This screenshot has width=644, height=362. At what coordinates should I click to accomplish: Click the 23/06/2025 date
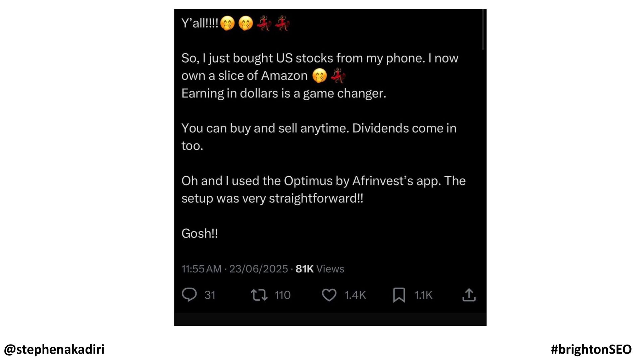pyautogui.click(x=259, y=269)
